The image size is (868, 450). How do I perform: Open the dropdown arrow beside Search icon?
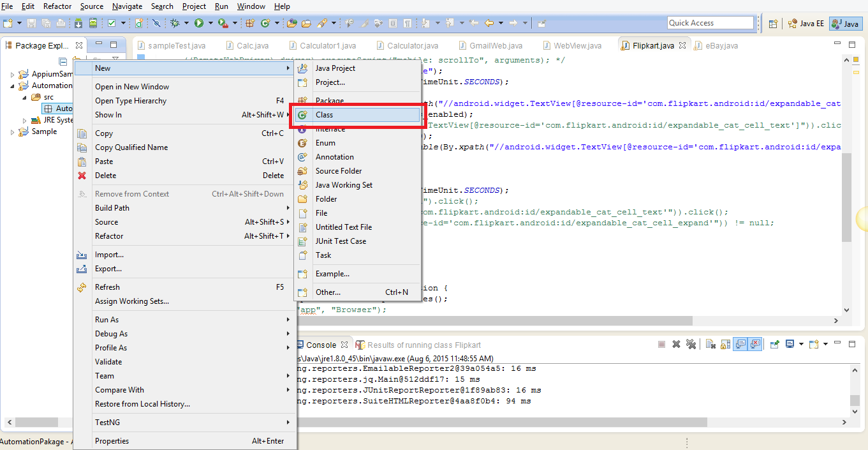(x=334, y=23)
